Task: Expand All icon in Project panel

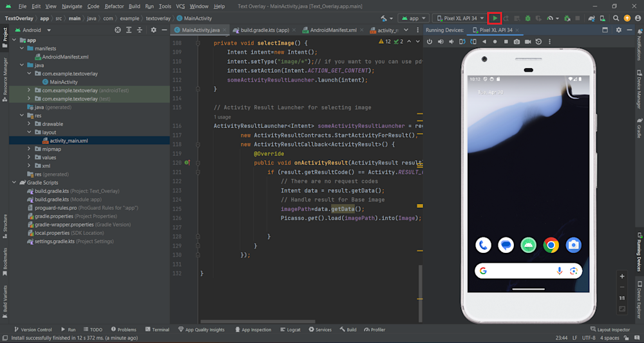Action: (x=129, y=30)
